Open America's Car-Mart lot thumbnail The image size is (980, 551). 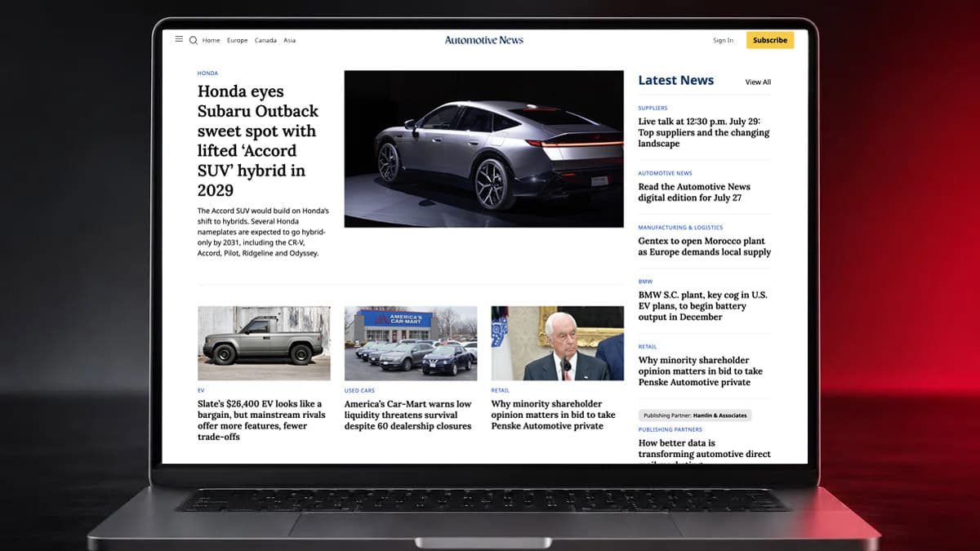[410, 344]
